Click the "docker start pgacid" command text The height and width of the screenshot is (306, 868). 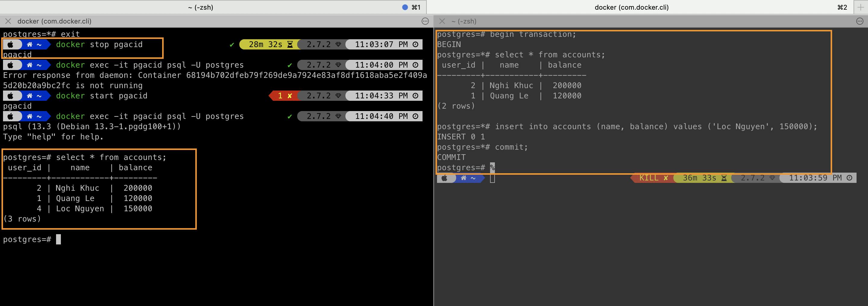point(102,96)
